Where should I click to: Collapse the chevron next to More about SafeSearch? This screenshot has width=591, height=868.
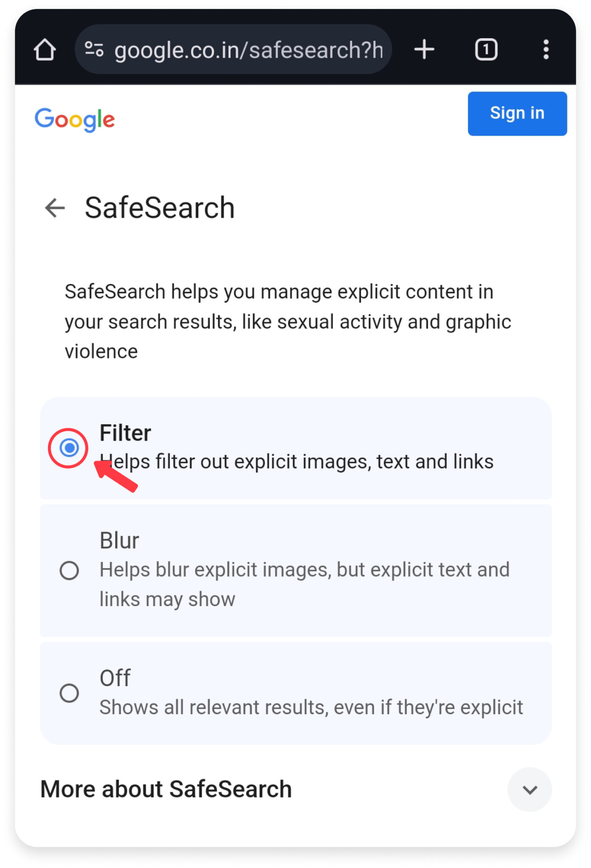coord(529,790)
